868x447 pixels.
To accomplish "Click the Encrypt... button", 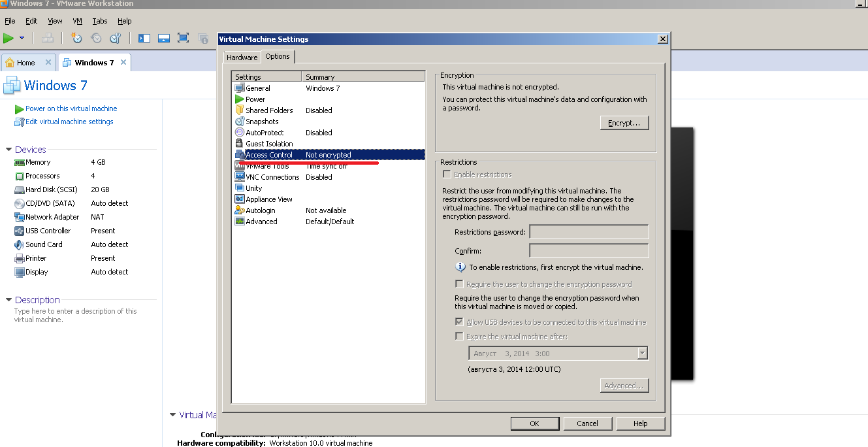I will tap(624, 123).
